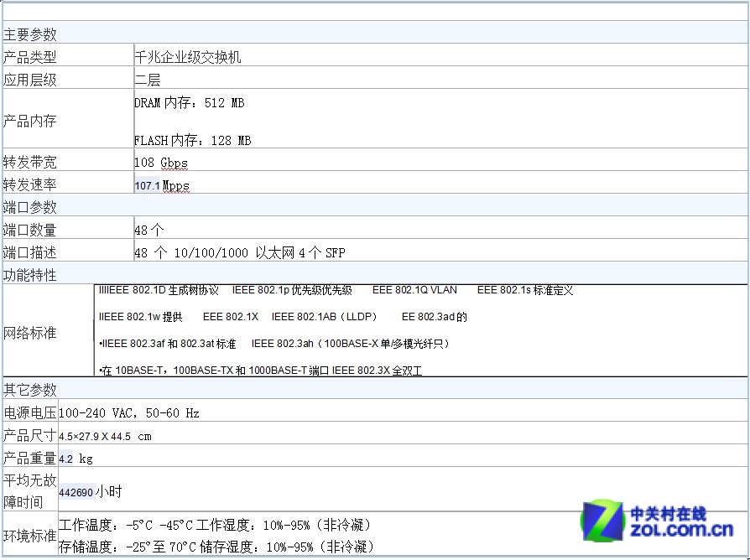The width and height of the screenshot is (750, 560).
Task: Click the 存储温度 line in 环境标准
Action: click(216, 547)
